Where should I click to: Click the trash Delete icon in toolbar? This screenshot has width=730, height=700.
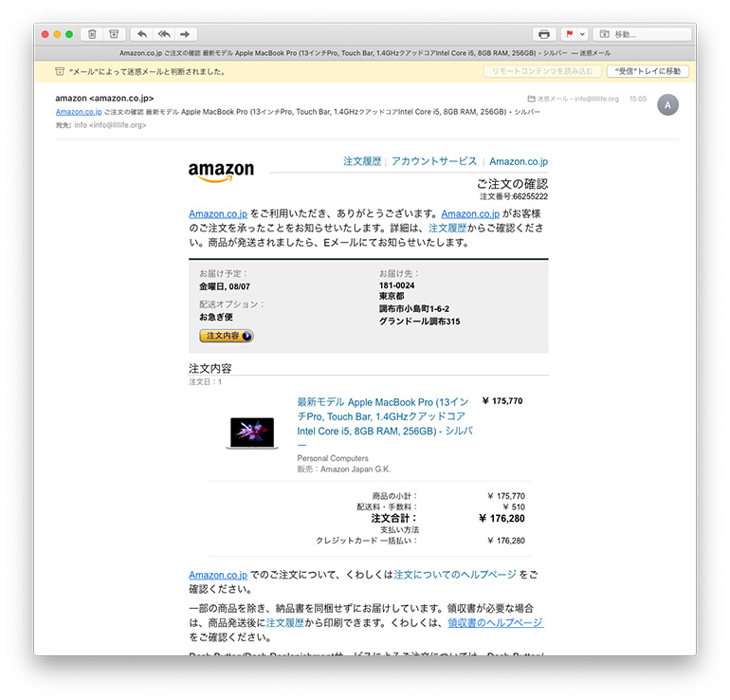(x=92, y=34)
